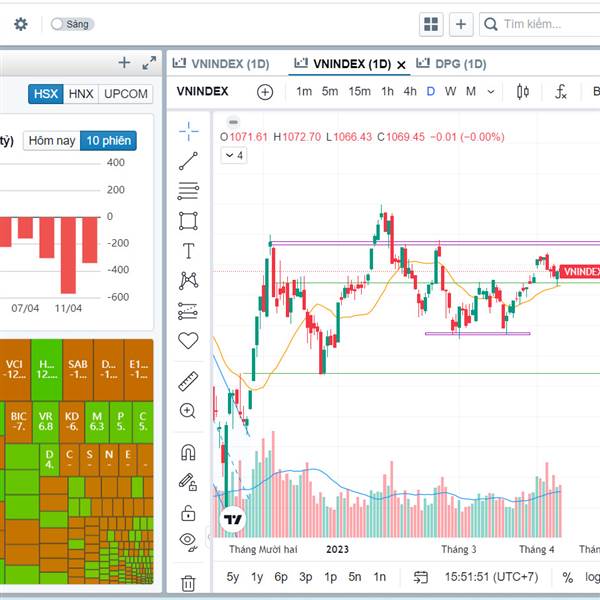
Task: Collapse the chart legend minus button
Action: tap(233, 122)
